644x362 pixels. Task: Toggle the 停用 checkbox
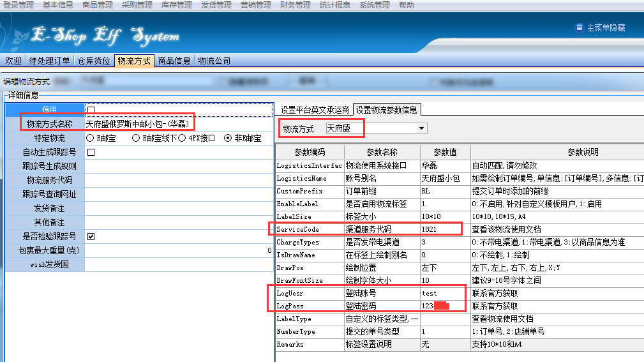91,110
